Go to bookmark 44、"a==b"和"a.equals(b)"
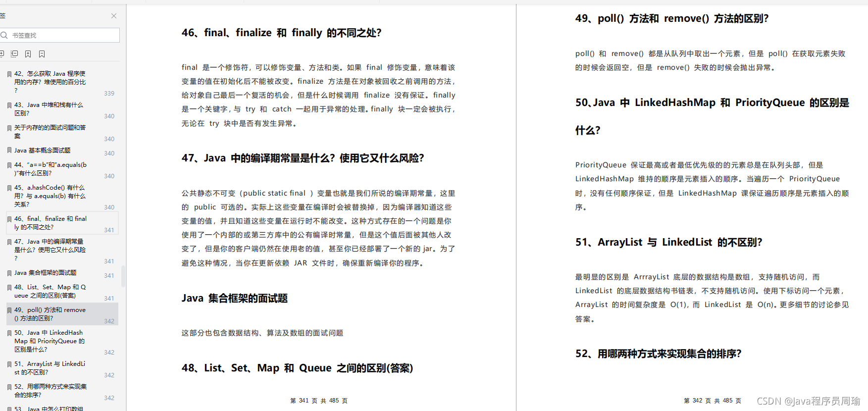 (x=62, y=169)
